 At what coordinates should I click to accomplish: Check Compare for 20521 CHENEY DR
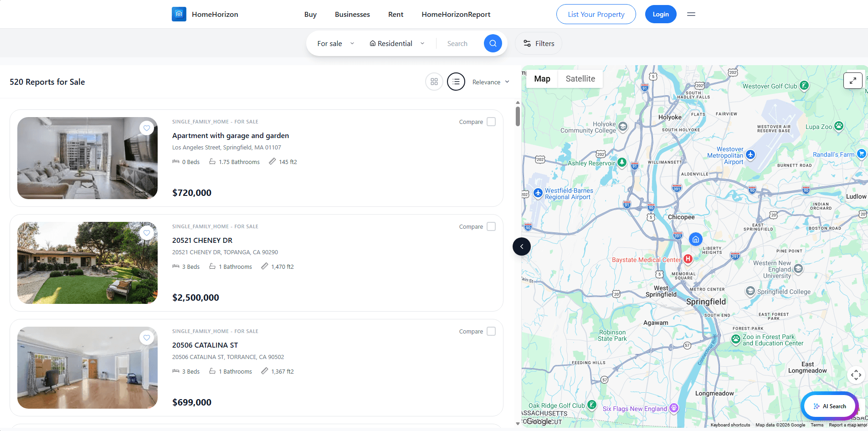click(491, 226)
